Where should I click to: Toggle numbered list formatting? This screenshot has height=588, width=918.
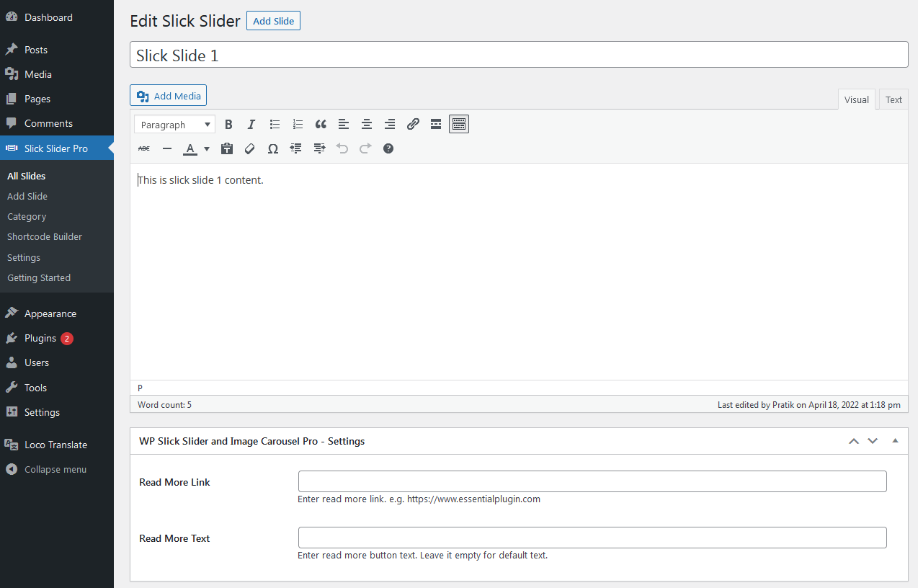pos(298,124)
